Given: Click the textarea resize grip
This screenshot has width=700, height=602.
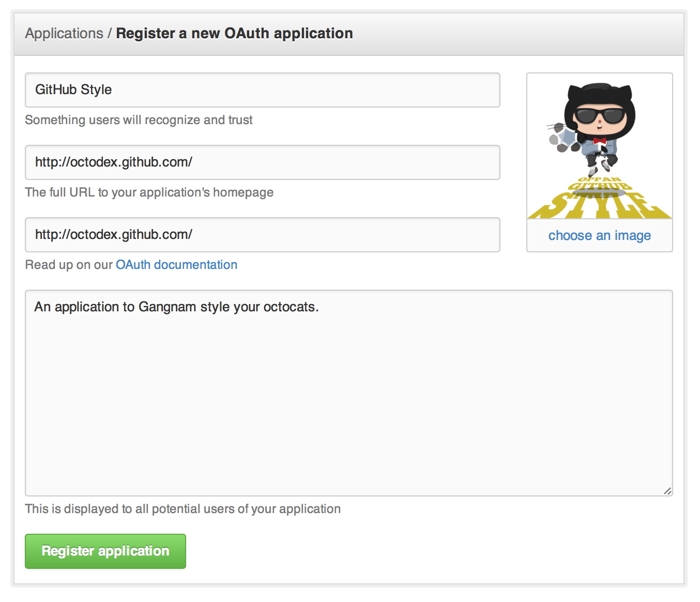Looking at the screenshot, I should point(667,492).
